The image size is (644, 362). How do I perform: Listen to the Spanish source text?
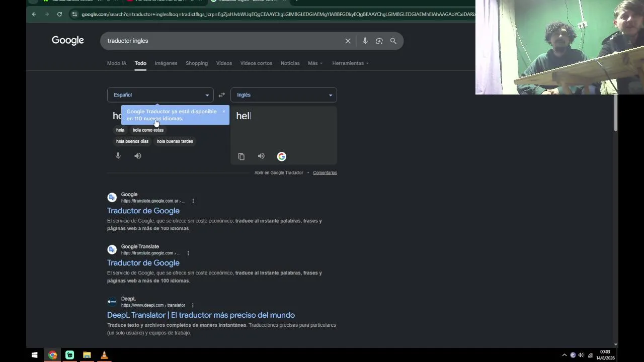[138, 156]
